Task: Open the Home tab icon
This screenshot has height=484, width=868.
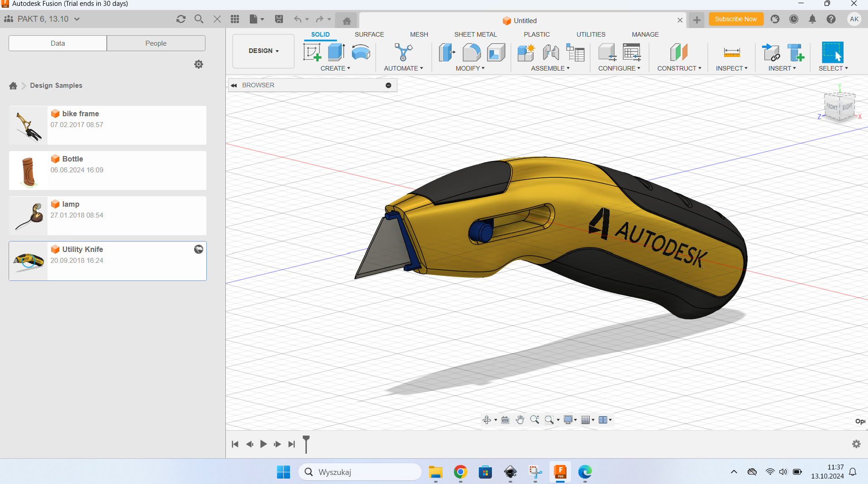Action: pos(347,21)
